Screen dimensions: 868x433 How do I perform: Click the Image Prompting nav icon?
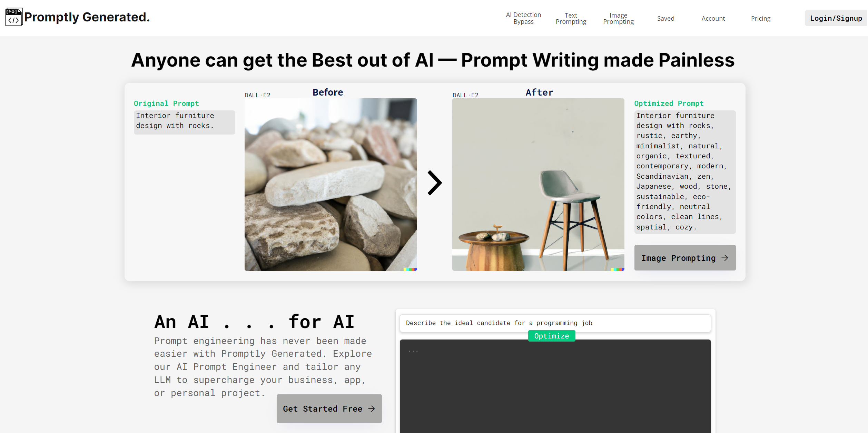point(618,18)
